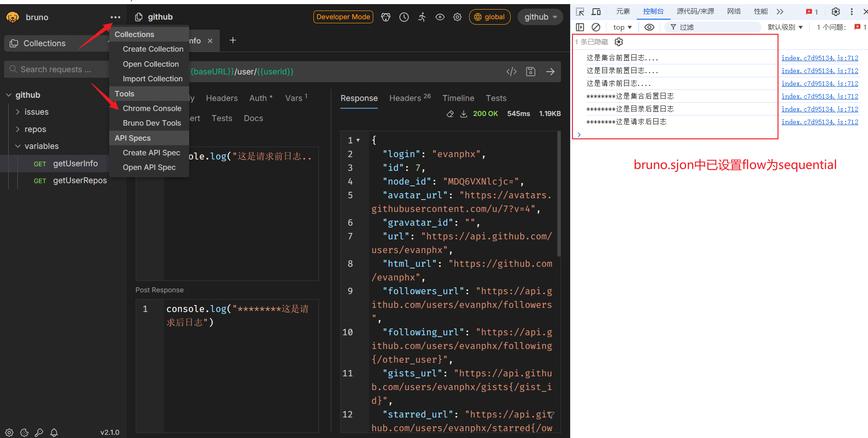Click the cat icon next to Developer Mode
868x438 pixels.
(386, 17)
